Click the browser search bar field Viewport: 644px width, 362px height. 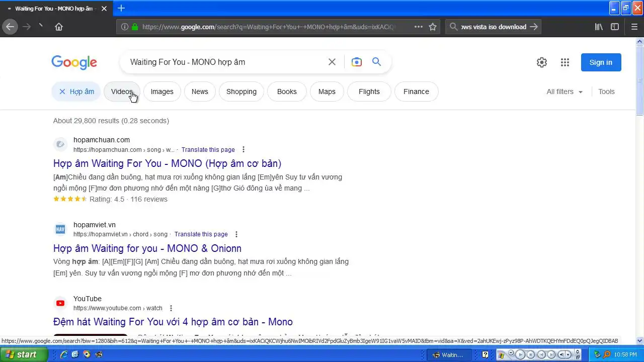(x=493, y=27)
